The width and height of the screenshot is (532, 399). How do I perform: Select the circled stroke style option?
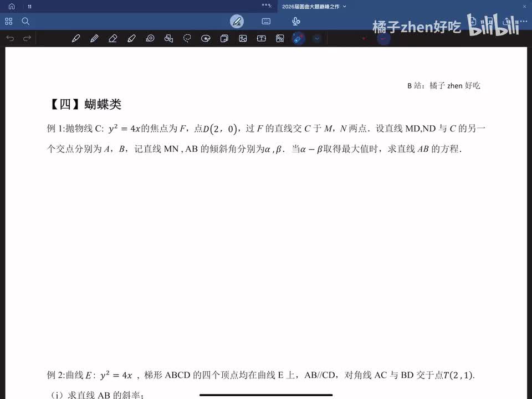coord(383,38)
